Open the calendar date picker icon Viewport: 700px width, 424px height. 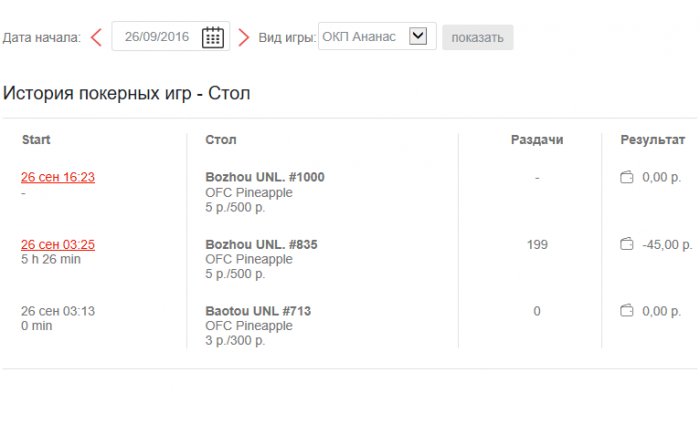click(x=212, y=38)
